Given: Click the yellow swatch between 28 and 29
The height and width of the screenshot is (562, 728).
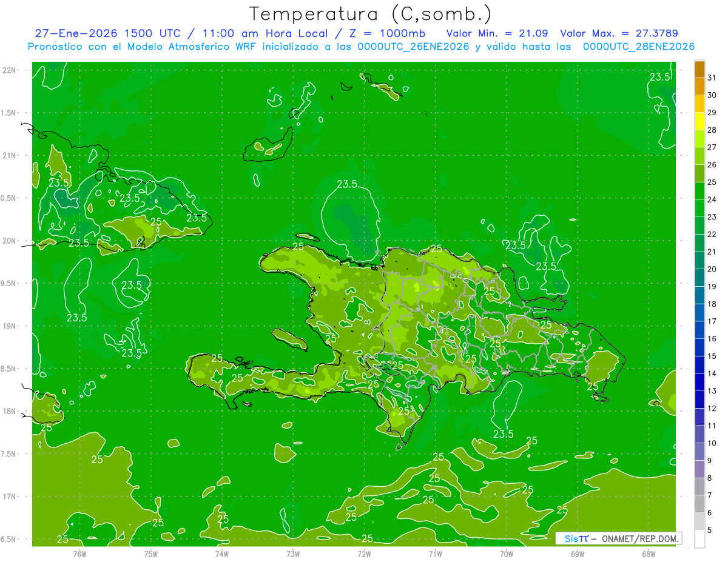Looking at the screenshot, I should (x=699, y=121).
